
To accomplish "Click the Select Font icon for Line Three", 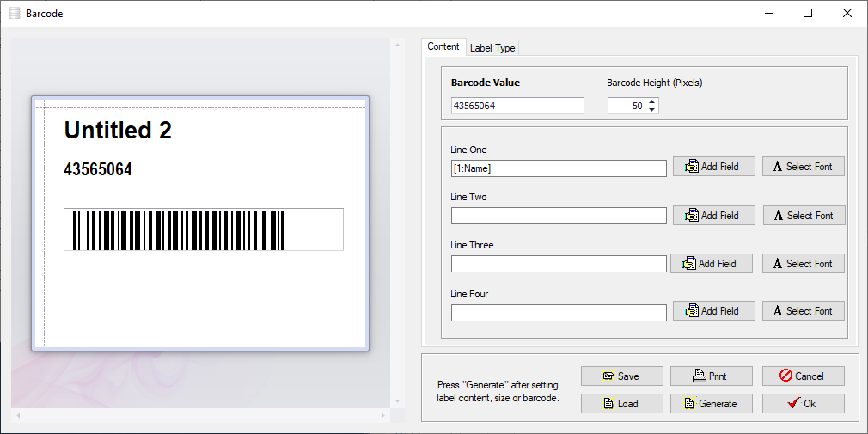I will [778, 264].
